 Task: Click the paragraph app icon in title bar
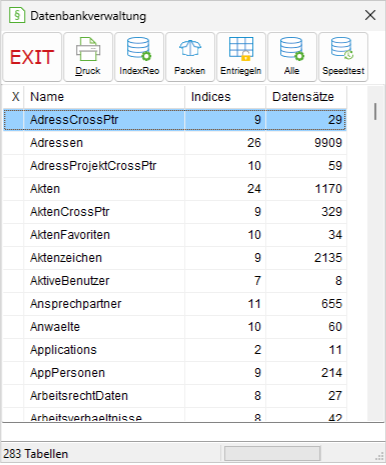[17, 15]
